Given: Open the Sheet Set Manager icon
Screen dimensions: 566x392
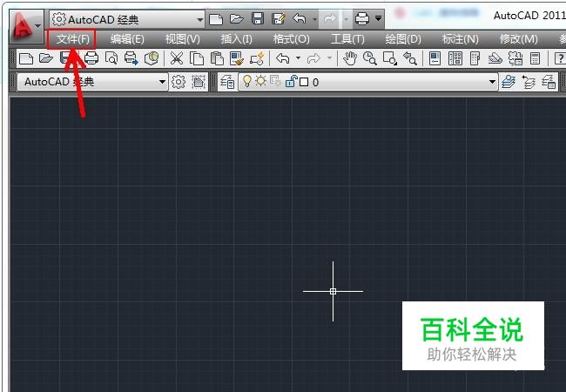Looking at the screenshot, I should click(x=495, y=58).
